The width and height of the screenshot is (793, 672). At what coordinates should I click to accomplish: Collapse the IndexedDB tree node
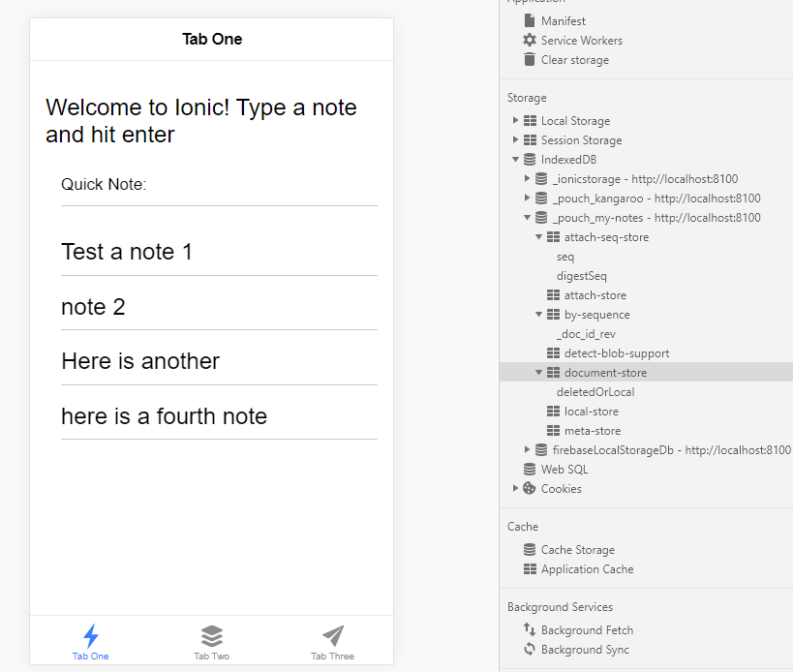(515, 159)
